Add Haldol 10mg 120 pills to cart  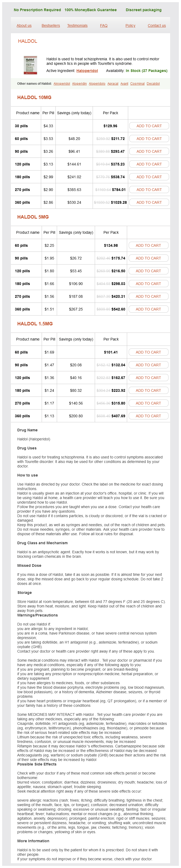(149, 164)
